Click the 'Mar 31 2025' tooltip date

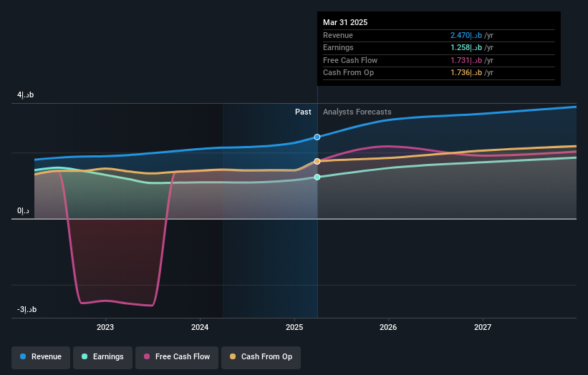[345, 22]
